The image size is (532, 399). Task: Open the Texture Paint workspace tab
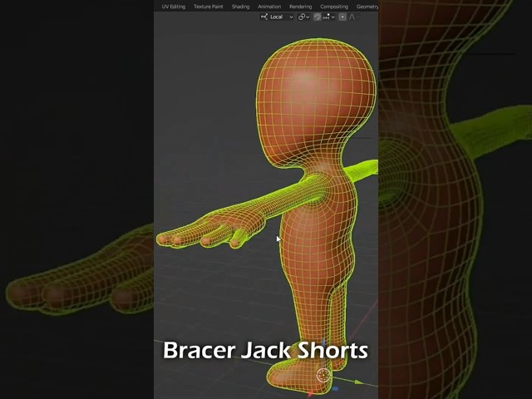click(209, 7)
